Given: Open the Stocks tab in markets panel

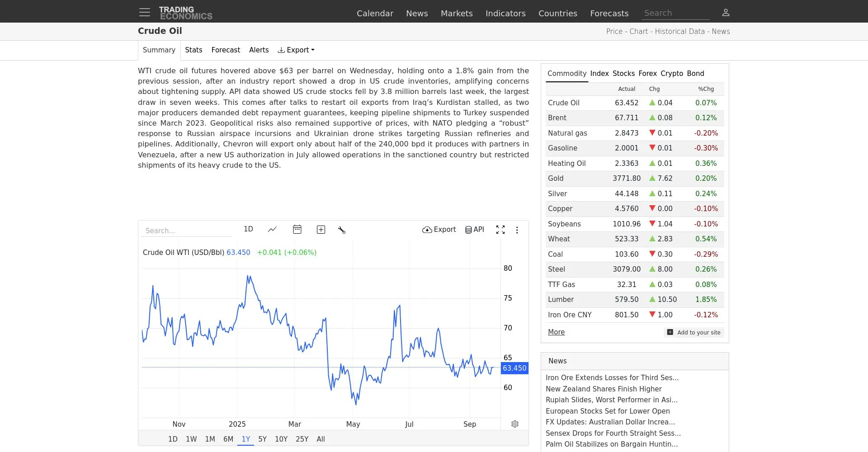Looking at the screenshot, I should pos(624,73).
